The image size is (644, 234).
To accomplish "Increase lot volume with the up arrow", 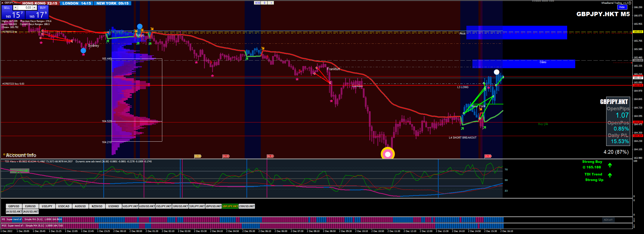I will click(x=35, y=8).
